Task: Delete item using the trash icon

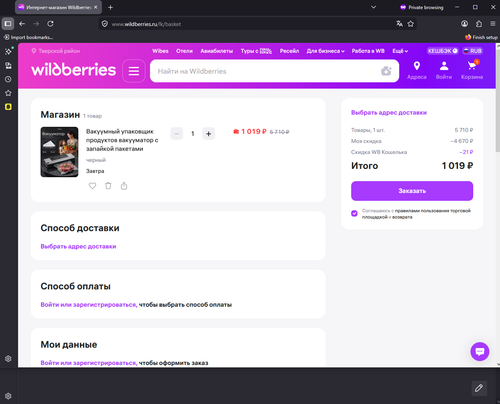Action: click(x=108, y=186)
